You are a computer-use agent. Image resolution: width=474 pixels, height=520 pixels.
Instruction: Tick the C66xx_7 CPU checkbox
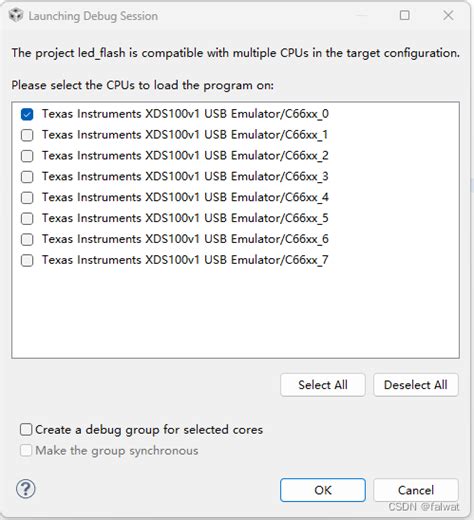pos(27,260)
